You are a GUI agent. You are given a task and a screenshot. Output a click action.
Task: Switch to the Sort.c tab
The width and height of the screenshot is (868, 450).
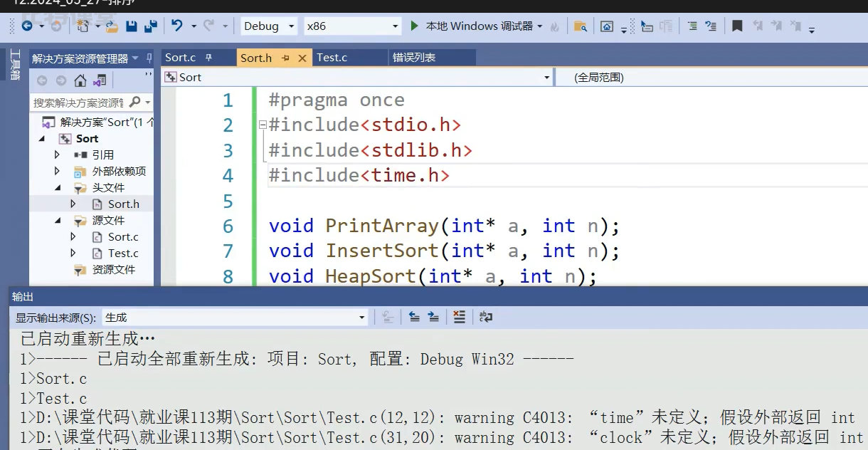point(181,58)
